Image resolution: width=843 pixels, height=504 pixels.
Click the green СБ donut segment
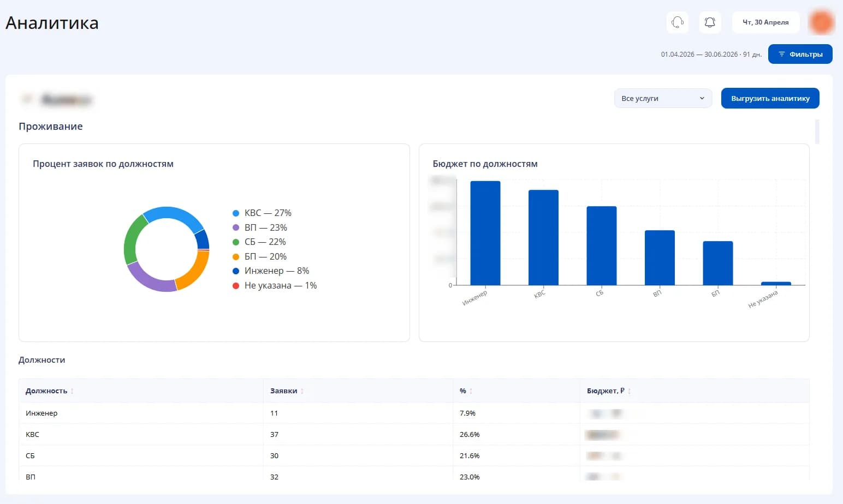tap(132, 241)
